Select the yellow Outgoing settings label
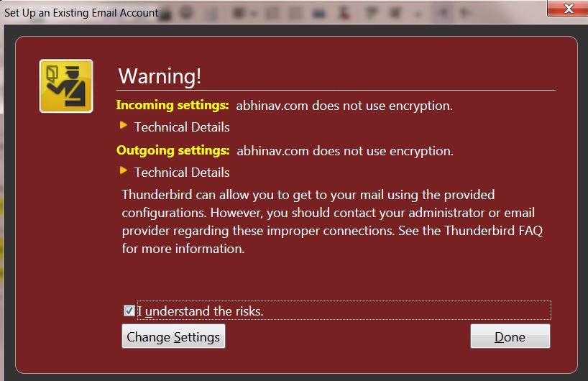588x381 pixels. pyautogui.click(x=173, y=151)
